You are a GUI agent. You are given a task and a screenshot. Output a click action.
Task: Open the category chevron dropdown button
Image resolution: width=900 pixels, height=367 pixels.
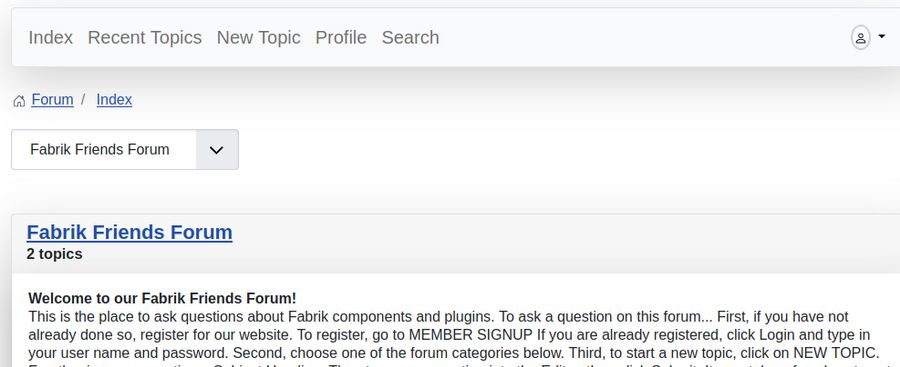click(x=216, y=149)
